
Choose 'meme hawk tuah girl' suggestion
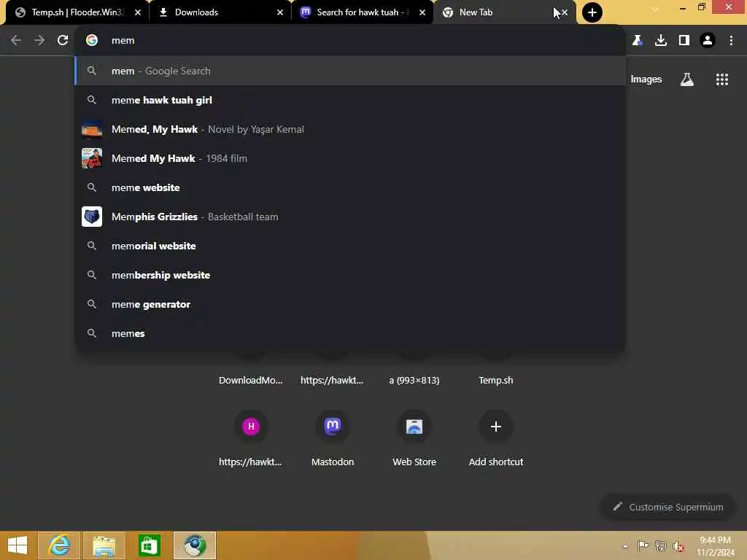coord(350,100)
